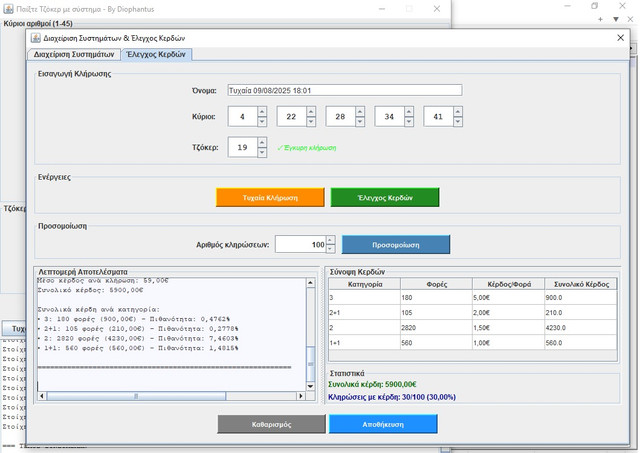Click into the main number field showing 28
640x453 pixels.
coord(340,117)
